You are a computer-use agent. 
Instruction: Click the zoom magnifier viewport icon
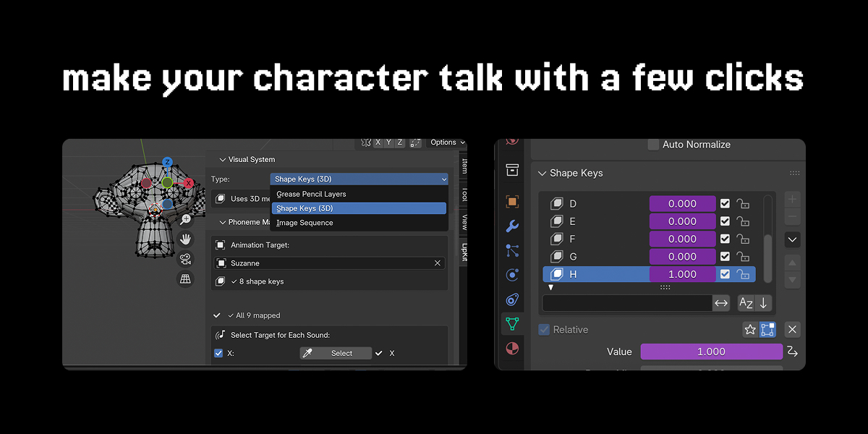pyautogui.click(x=185, y=220)
